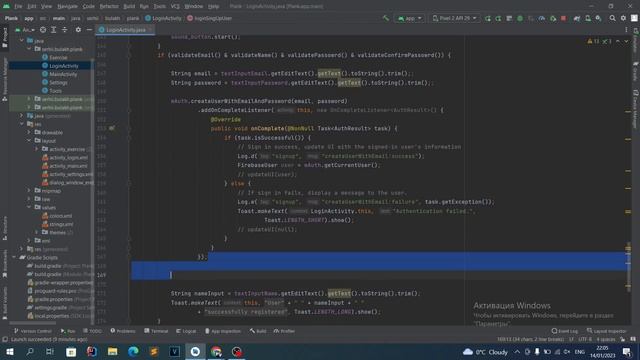The image size is (640, 360).
Task: Expand the mipmap folder
Action: point(29,191)
